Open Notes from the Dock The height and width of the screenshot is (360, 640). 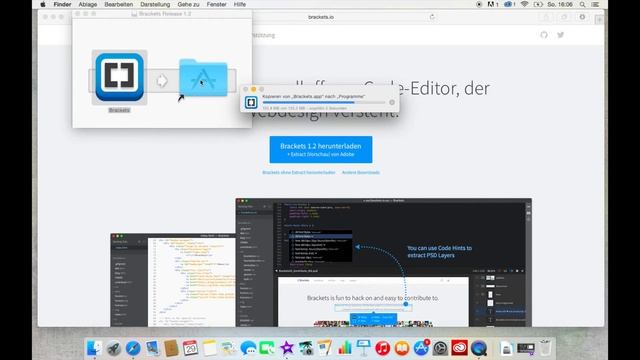(x=209, y=348)
